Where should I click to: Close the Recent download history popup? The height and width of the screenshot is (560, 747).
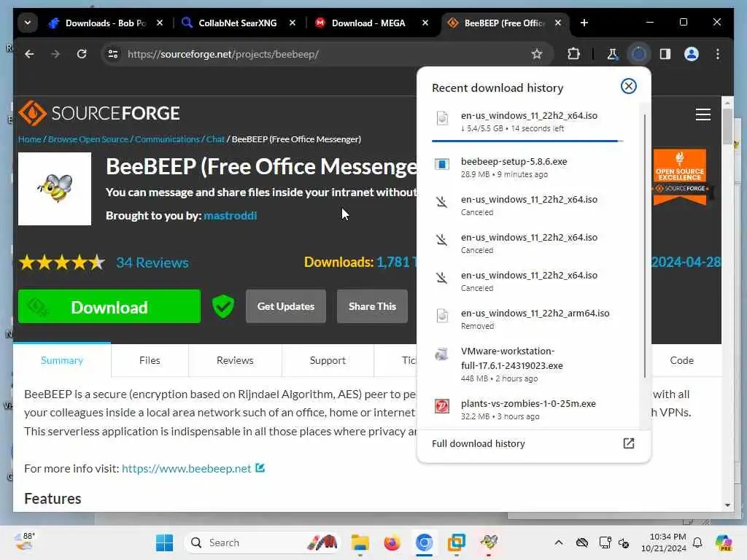click(x=628, y=86)
